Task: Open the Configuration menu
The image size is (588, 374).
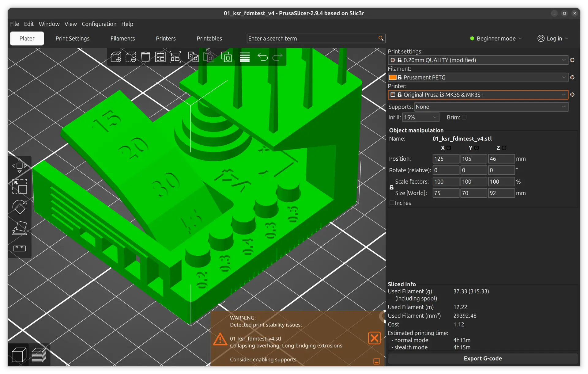Action: click(x=99, y=24)
